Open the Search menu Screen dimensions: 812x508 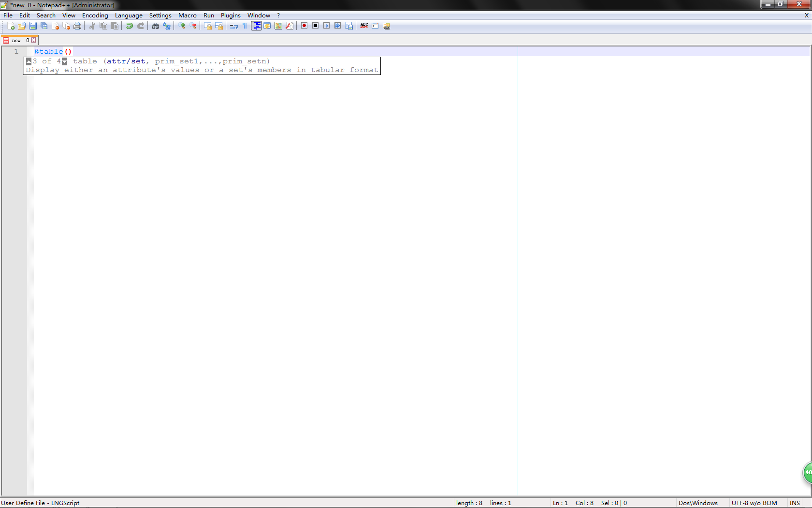(x=46, y=15)
